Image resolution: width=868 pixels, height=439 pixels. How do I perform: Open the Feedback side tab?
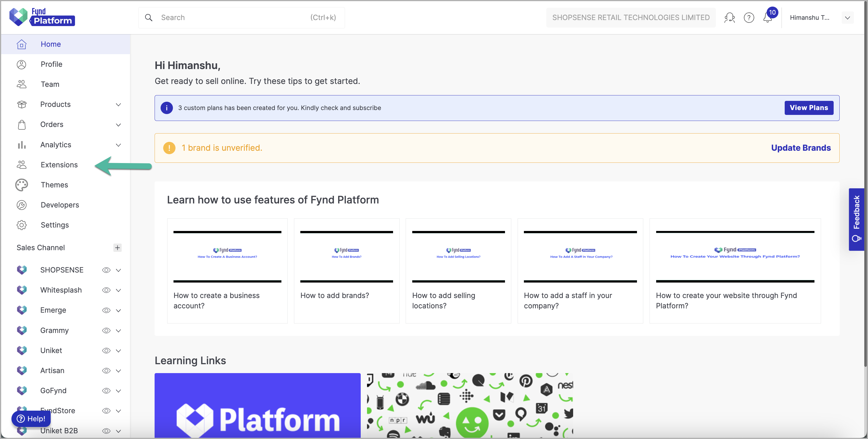856,219
